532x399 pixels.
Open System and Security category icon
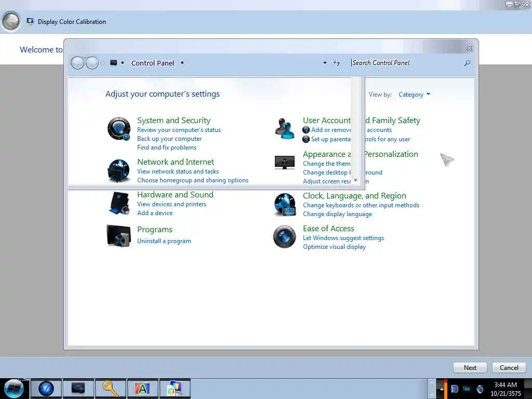click(x=119, y=129)
